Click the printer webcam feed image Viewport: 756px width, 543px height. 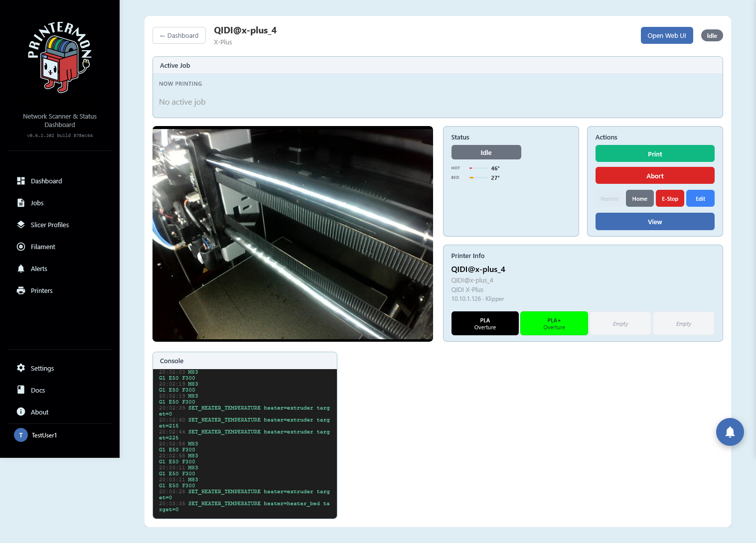click(293, 234)
